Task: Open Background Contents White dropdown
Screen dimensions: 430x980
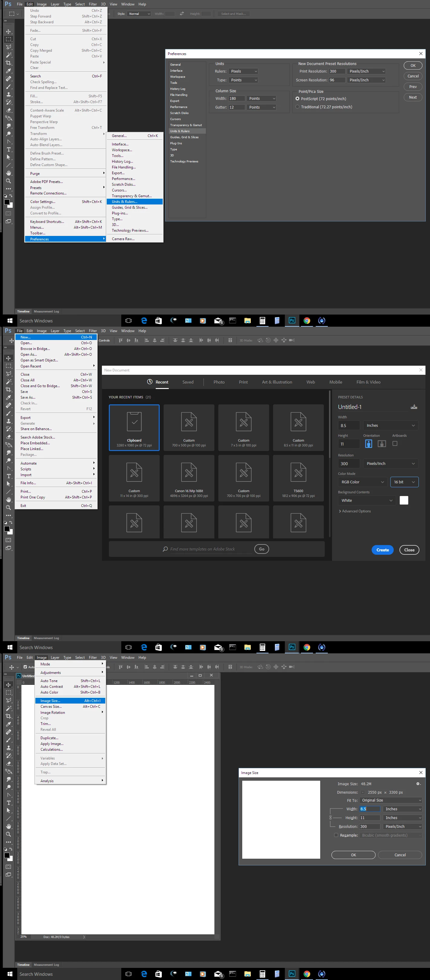Action: [x=367, y=500]
